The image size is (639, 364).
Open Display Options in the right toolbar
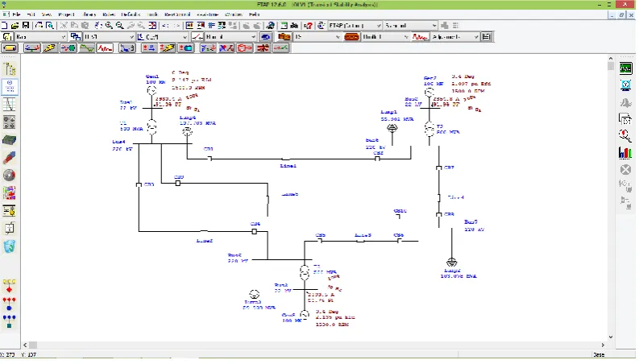[625, 85]
